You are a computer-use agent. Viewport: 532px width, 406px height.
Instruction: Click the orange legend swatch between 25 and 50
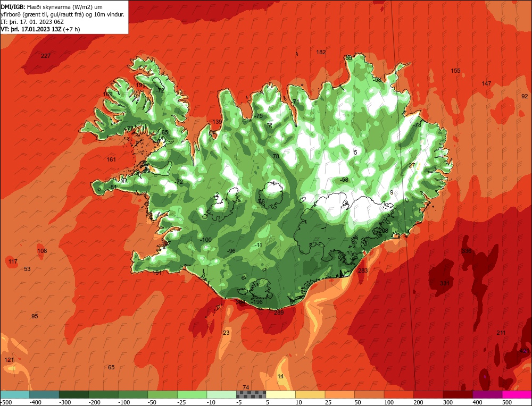[339, 394]
